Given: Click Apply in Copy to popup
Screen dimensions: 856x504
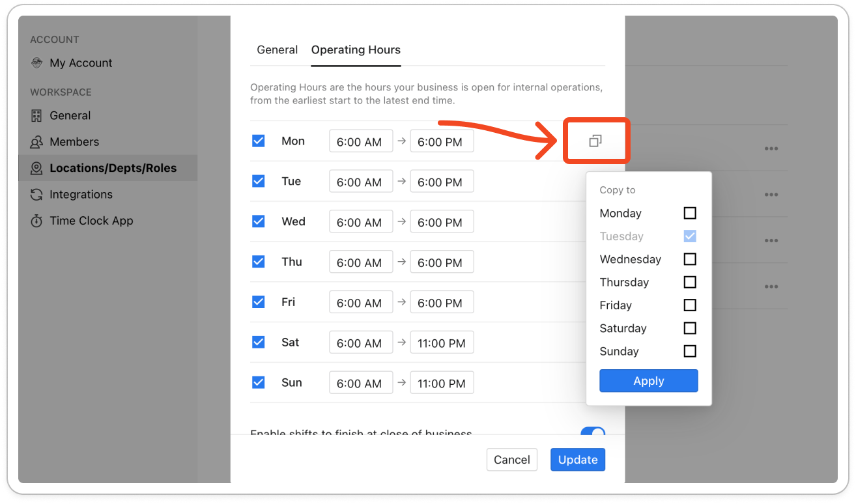Looking at the screenshot, I should click(x=649, y=381).
